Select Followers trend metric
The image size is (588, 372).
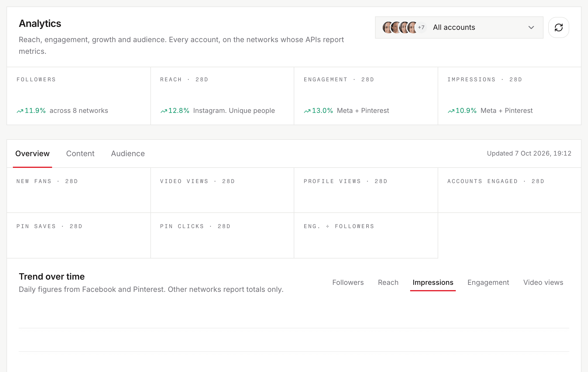[348, 283]
